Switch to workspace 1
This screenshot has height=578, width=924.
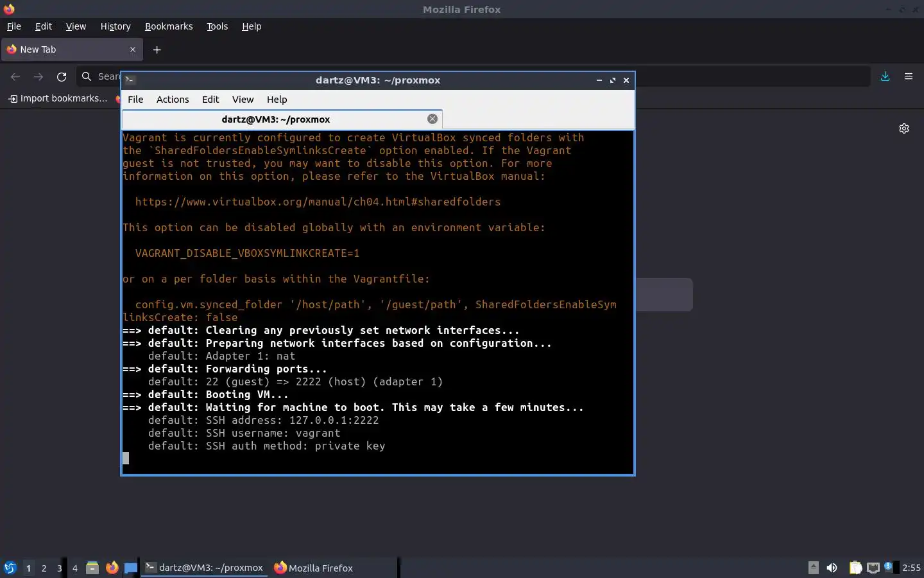coord(28,568)
